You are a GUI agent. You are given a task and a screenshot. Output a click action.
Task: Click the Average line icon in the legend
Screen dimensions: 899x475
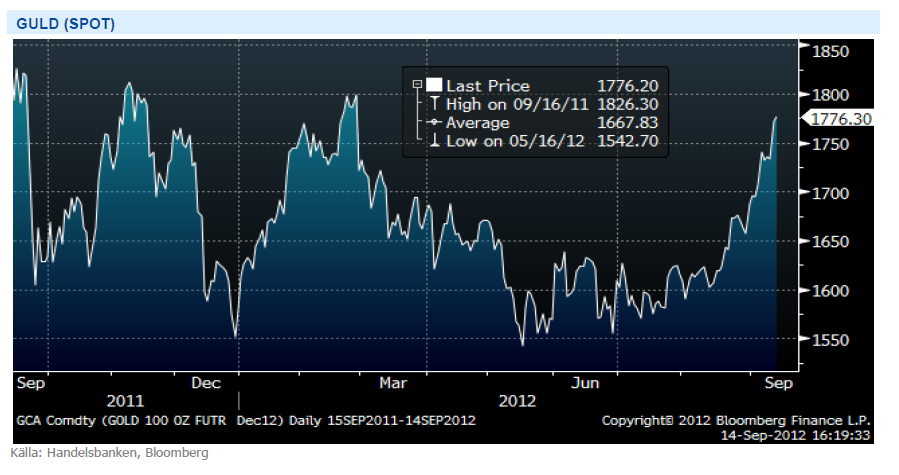(434, 123)
